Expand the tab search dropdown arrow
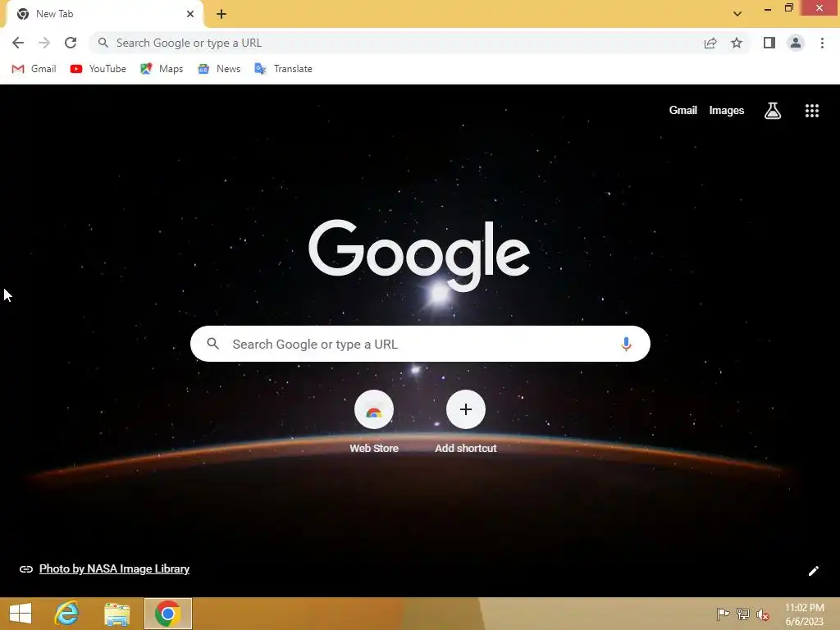 (x=737, y=14)
